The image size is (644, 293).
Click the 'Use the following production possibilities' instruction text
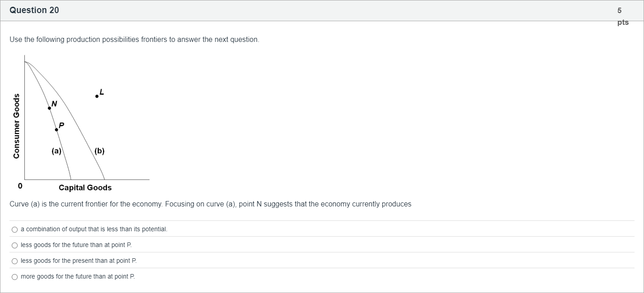[134, 40]
